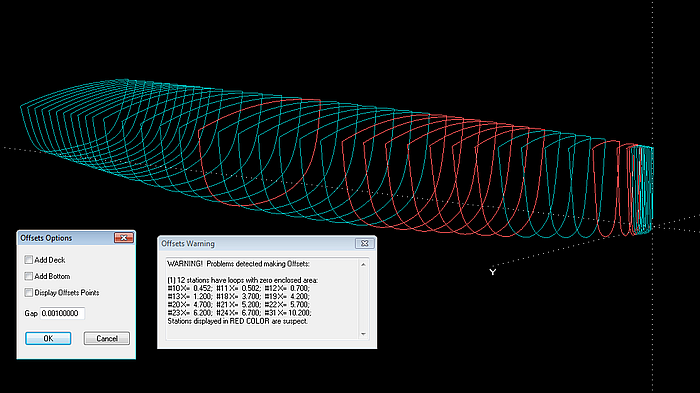Click the WARNING problems detected message line
Screen dimensions: 700x393
click(x=238, y=264)
